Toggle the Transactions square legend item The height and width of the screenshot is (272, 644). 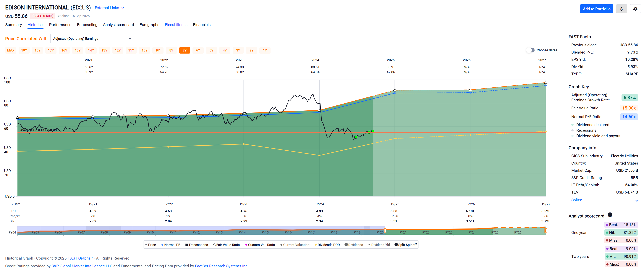tap(197, 245)
